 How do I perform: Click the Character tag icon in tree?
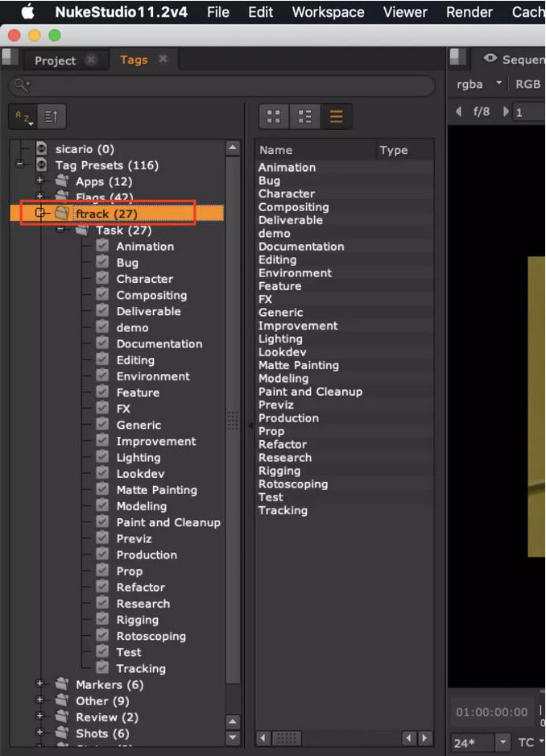pos(102,278)
